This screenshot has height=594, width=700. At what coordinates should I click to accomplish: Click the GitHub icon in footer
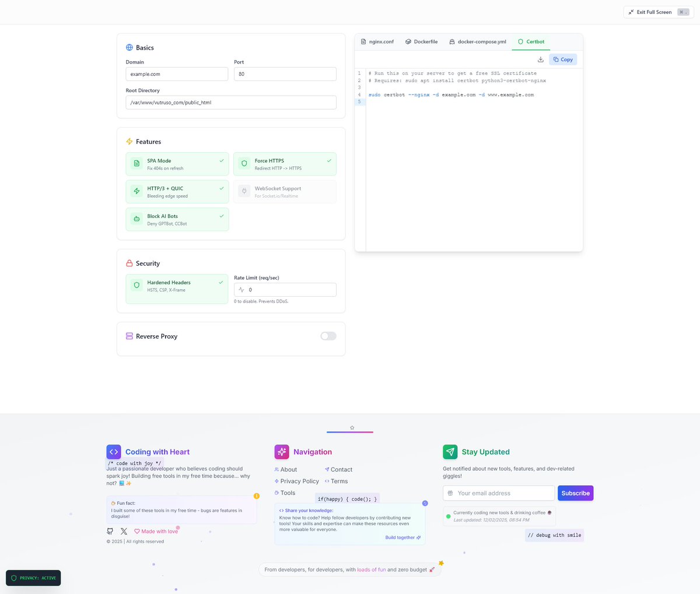[110, 531]
